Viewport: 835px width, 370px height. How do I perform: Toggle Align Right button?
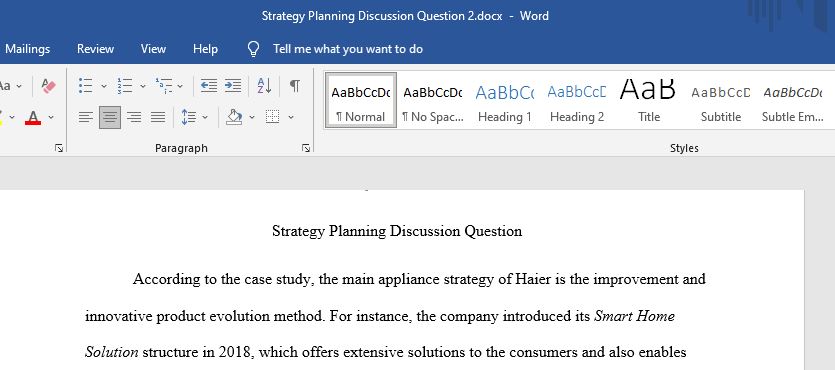tap(134, 117)
